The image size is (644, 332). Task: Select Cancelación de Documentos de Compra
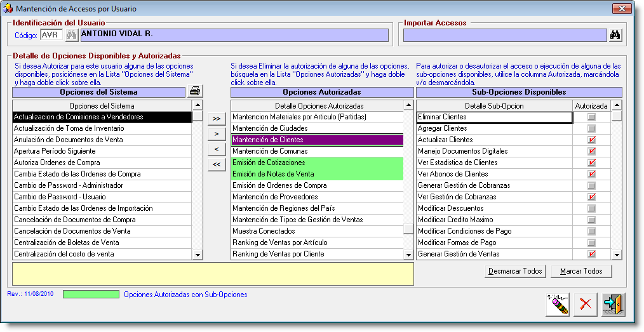[x=102, y=220]
